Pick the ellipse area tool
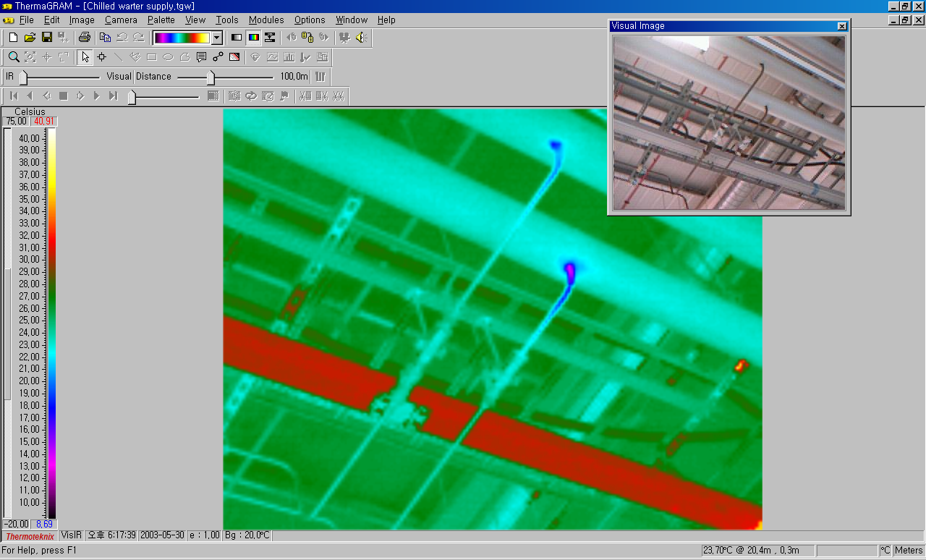This screenshot has height=560, width=926. point(168,57)
